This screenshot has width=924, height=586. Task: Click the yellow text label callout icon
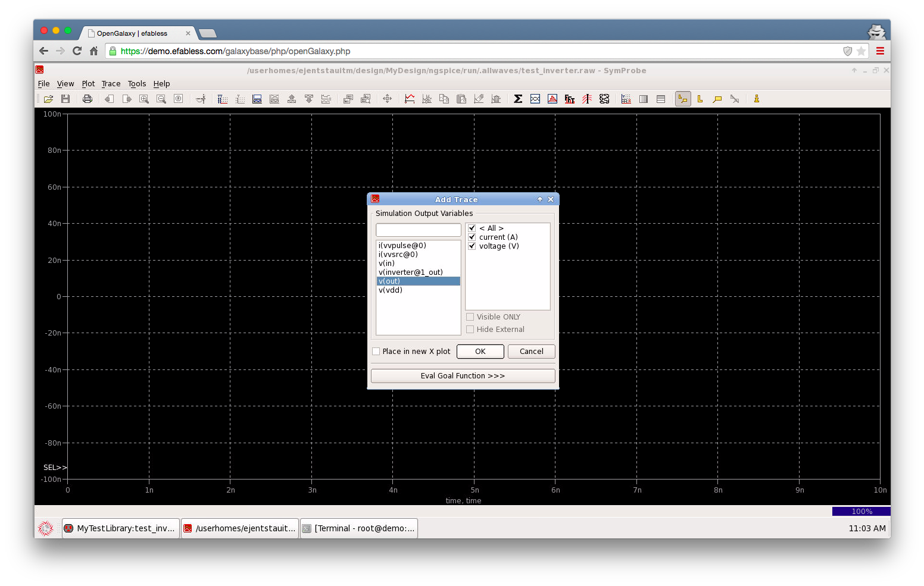717,99
